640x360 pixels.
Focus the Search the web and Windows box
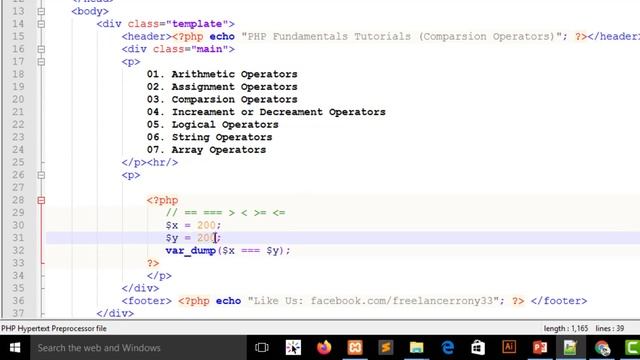coord(138,348)
